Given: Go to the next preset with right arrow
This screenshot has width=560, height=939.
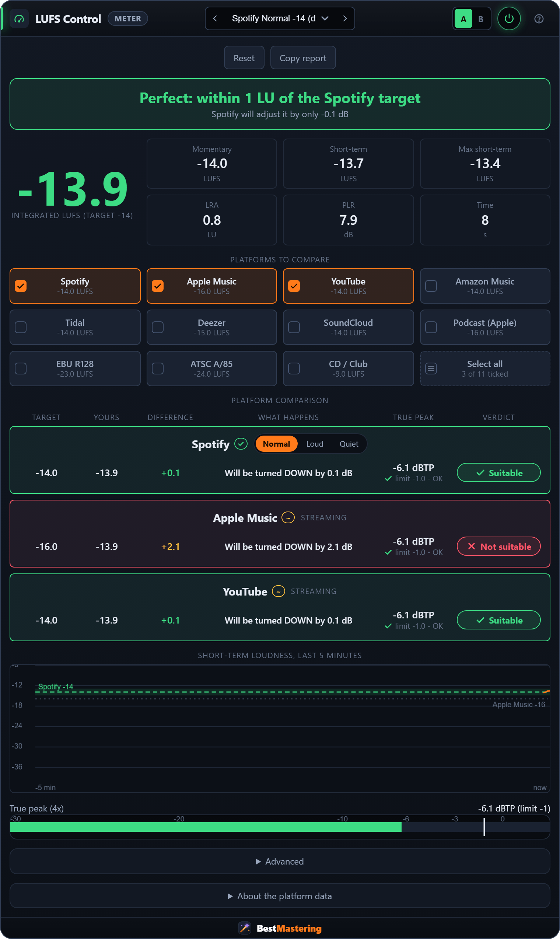Looking at the screenshot, I should pos(344,18).
